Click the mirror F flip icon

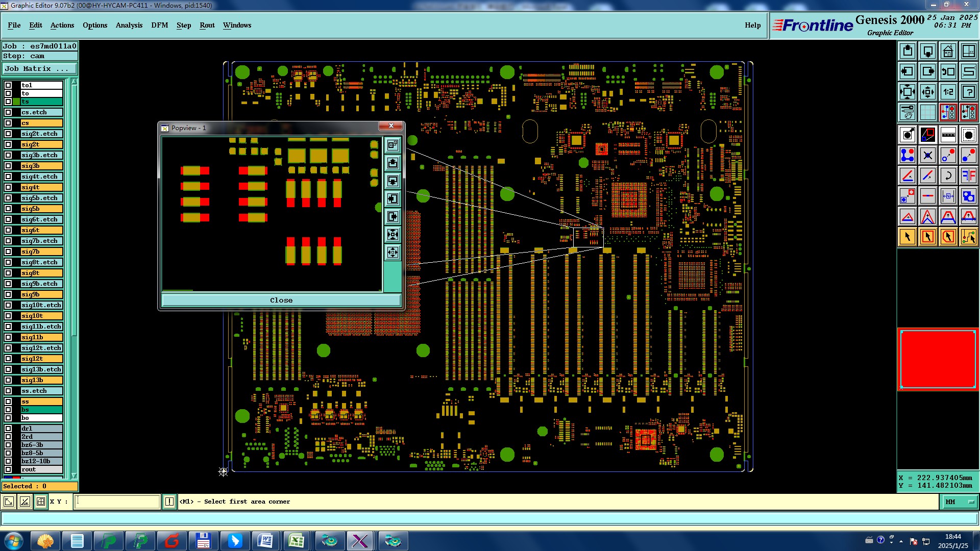click(968, 176)
